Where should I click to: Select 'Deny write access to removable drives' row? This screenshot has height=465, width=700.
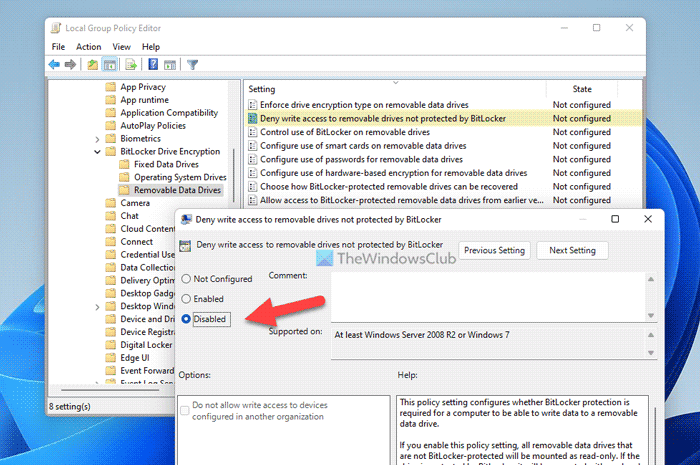click(x=444, y=119)
